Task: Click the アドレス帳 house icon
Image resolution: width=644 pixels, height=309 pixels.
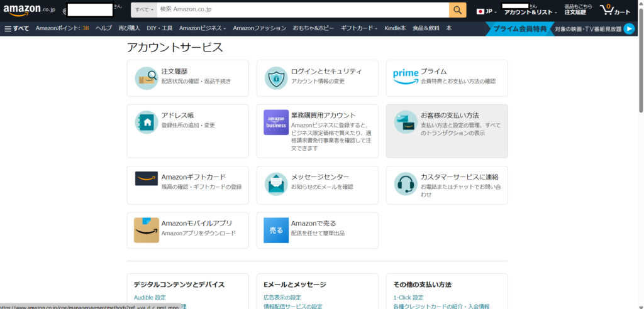Action: tap(146, 122)
